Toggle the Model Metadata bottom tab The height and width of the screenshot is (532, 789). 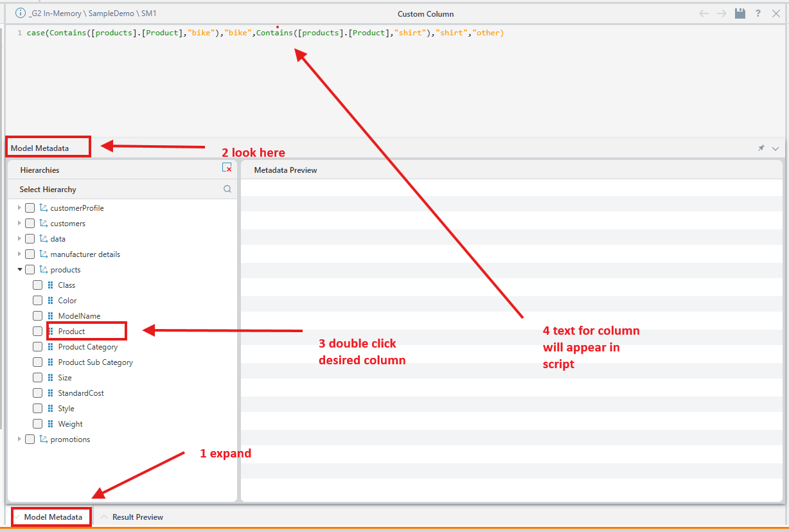coord(51,517)
